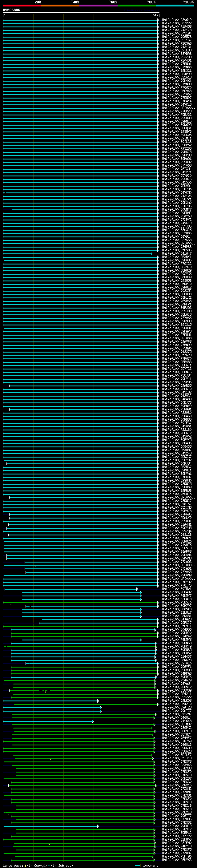The image size is (197, 868).
Task: Click the green ~80% identity legend segment
Action: pyautogui.click(x=137, y=6)
